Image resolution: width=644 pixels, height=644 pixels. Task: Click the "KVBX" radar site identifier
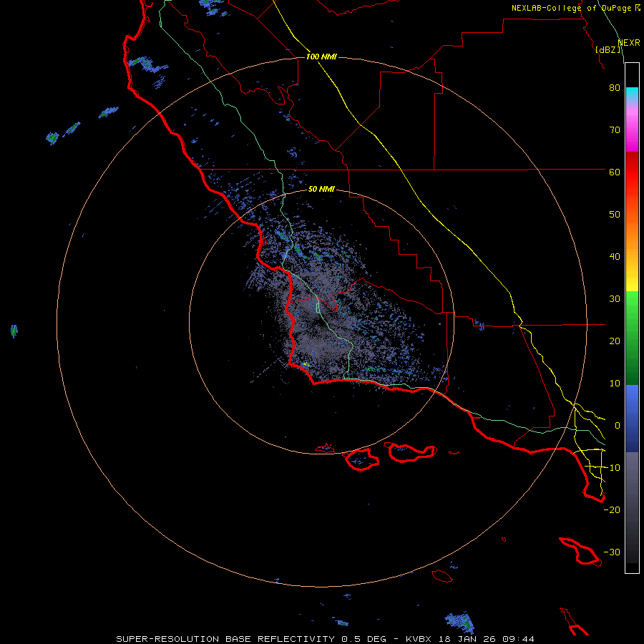point(420,639)
